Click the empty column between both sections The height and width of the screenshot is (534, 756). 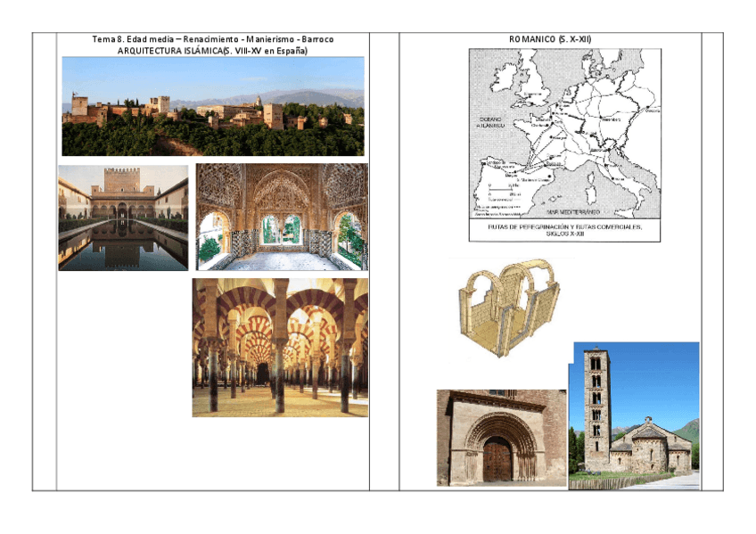point(383,267)
